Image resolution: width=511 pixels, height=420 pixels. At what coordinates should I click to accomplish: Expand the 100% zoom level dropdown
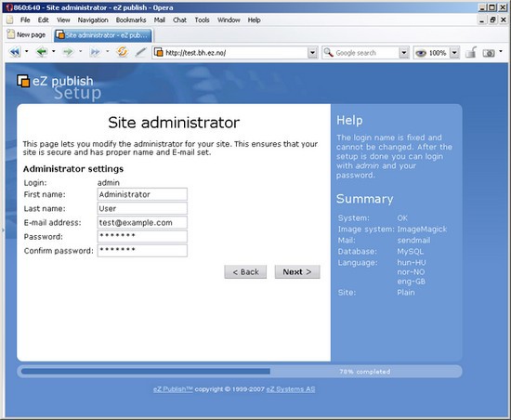click(454, 52)
